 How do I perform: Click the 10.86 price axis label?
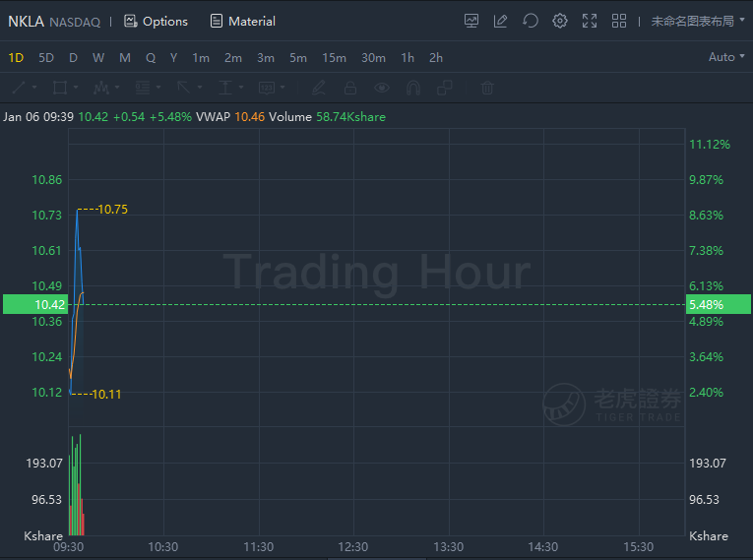(x=47, y=180)
